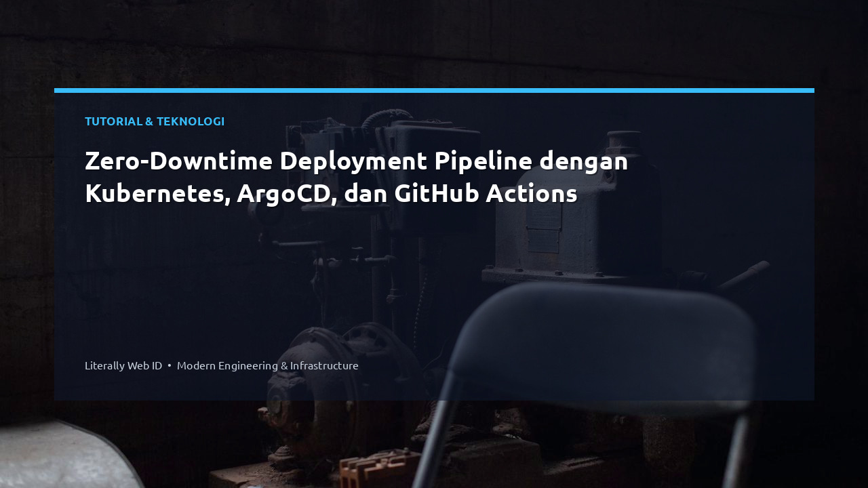Click the "TUTORIAL & TEKNOLOGI" category label
The image size is (868, 488).
click(x=155, y=121)
